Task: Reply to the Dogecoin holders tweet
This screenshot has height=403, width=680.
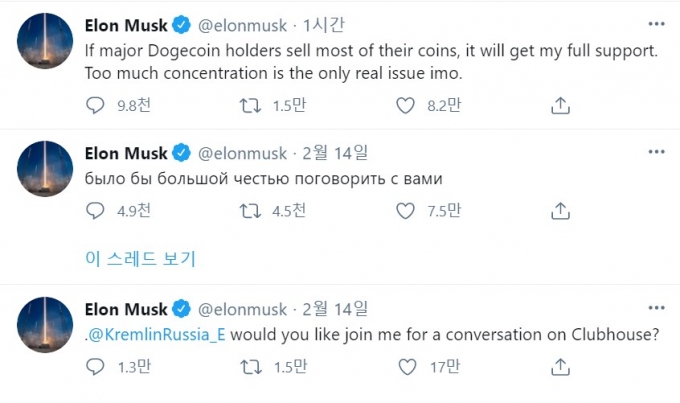Action: (x=95, y=104)
